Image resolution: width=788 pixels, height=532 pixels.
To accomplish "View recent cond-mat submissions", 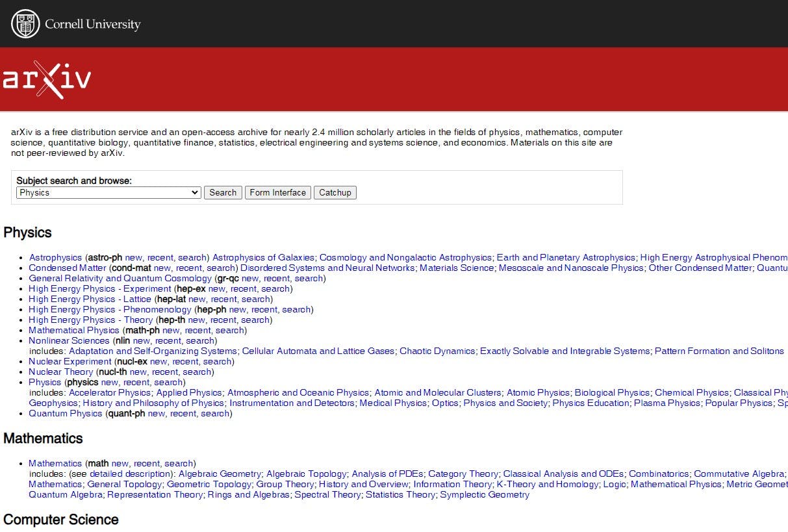I will click(x=189, y=268).
